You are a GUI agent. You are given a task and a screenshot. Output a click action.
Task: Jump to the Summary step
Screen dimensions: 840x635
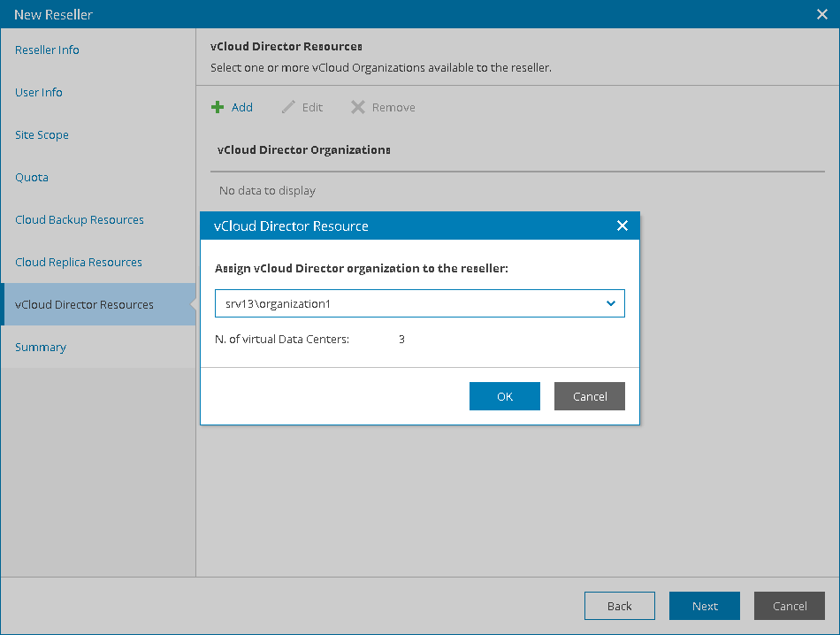pos(41,348)
